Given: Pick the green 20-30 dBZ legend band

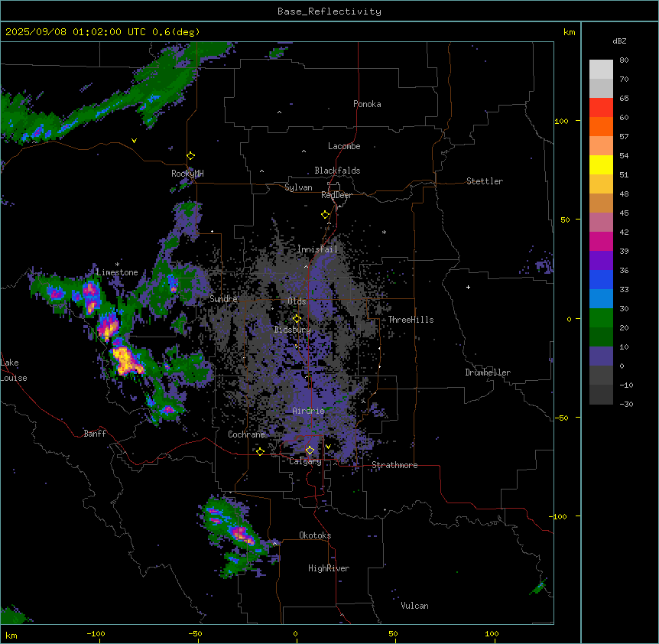Looking at the screenshot, I should (x=601, y=318).
